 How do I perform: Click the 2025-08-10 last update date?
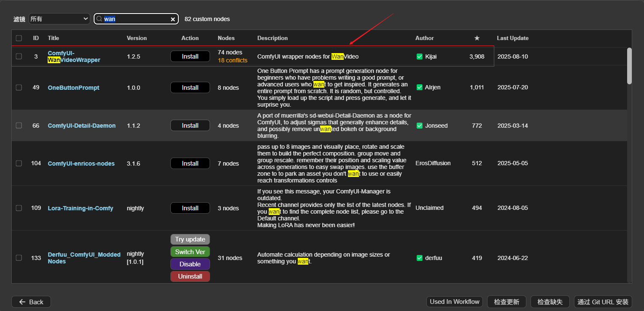pos(512,56)
